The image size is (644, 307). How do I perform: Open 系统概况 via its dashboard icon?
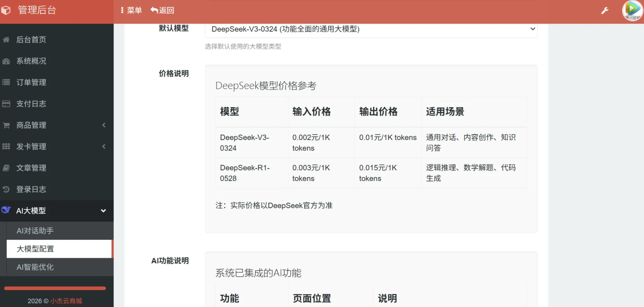click(x=5, y=61)
